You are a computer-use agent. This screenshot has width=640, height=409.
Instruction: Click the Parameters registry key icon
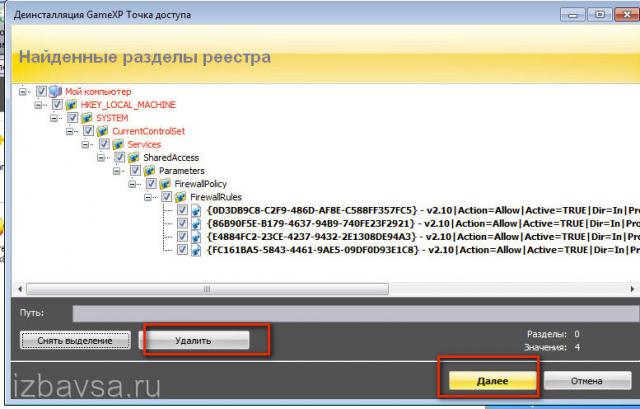tap(149, 171)
